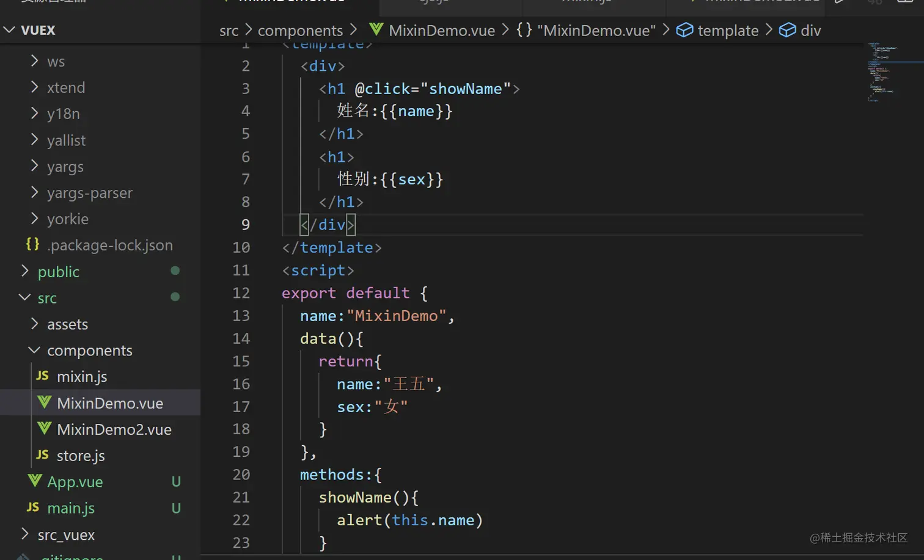Click the JS icon beside mixin.js
924x560 pixels.
(42, 376)
